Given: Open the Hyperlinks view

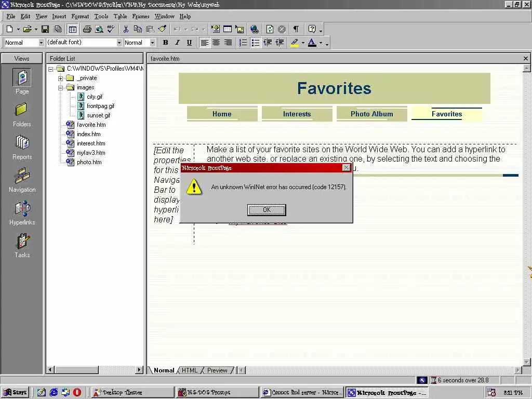Looking at the screenshot, I should click(22, 213).
